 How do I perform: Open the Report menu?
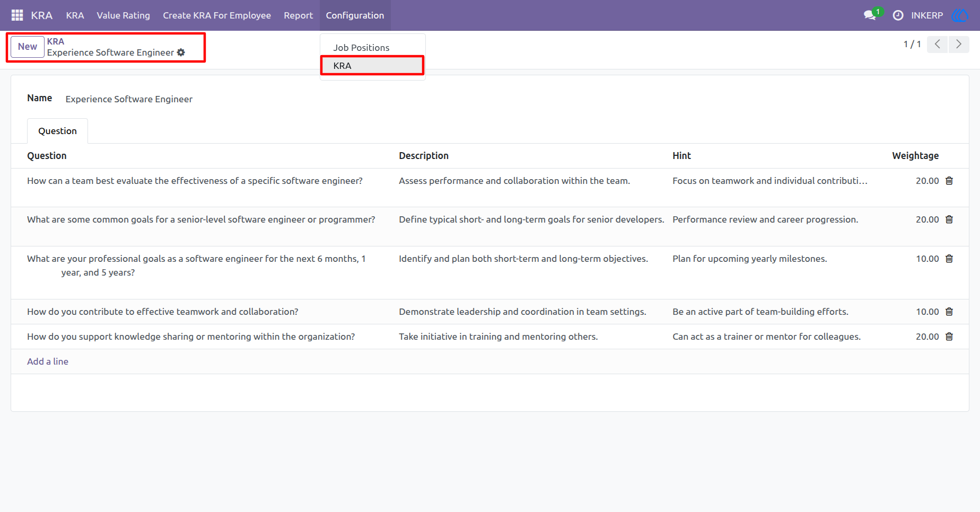point(298,15)
